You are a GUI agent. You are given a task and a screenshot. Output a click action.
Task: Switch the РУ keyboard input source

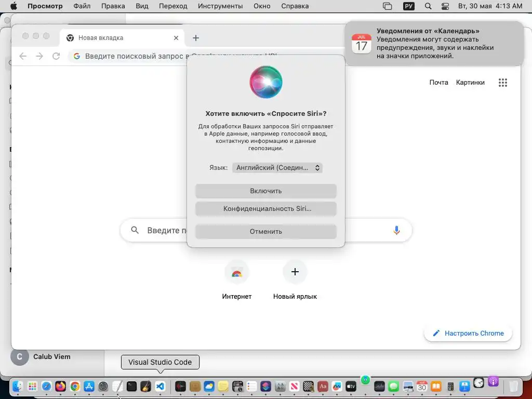pos(409,6)
